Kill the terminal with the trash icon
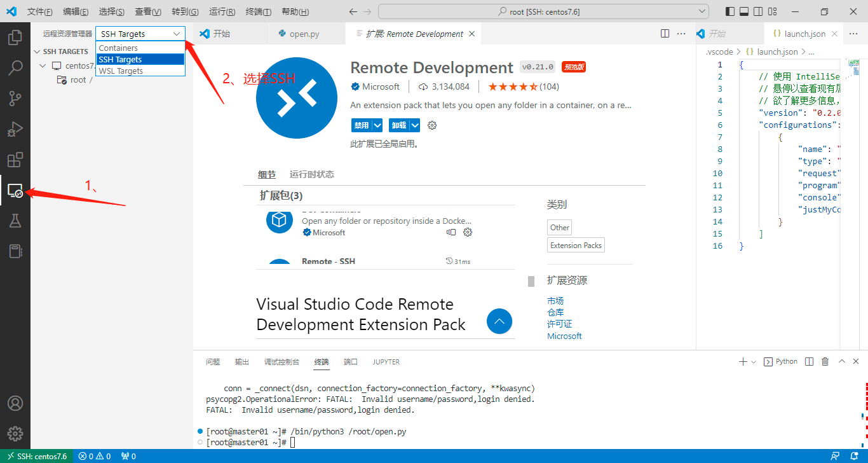868x463 pixels. 825,361
